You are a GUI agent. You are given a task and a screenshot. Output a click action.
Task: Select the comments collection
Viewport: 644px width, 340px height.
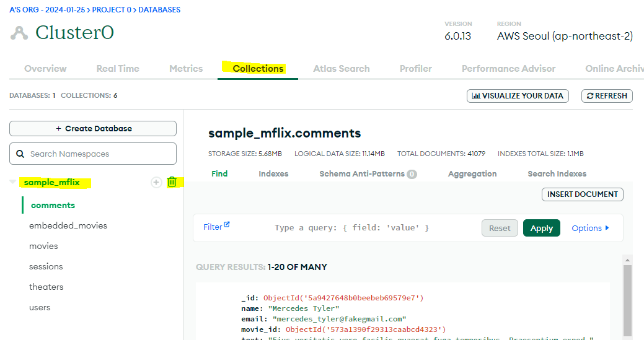[x=53, y=205]
